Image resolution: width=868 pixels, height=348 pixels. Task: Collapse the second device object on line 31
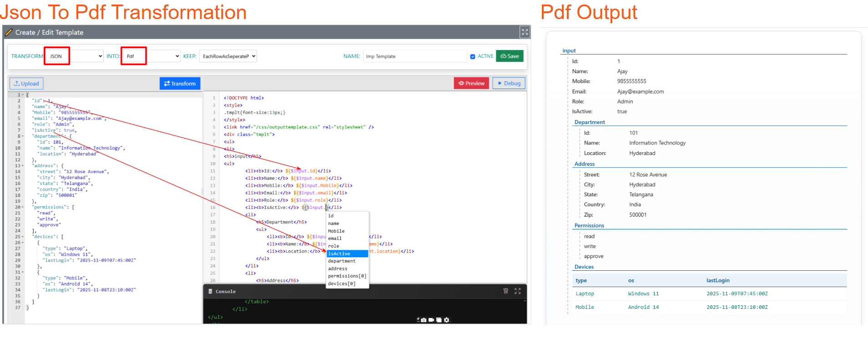[x=23, y=272]
